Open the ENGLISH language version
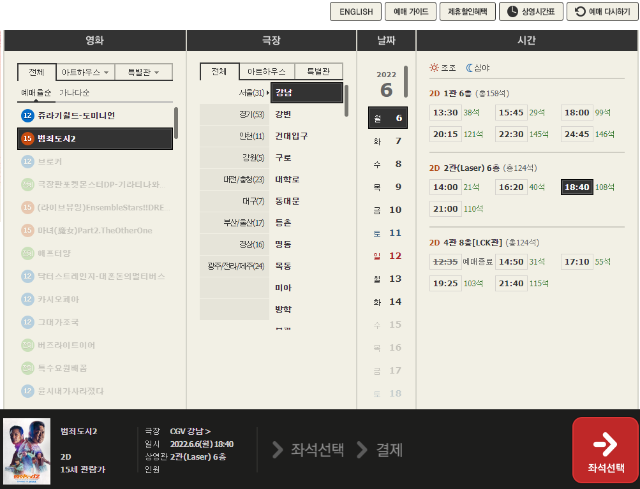This screenshot has height=489, width=640. click(356, 11)
